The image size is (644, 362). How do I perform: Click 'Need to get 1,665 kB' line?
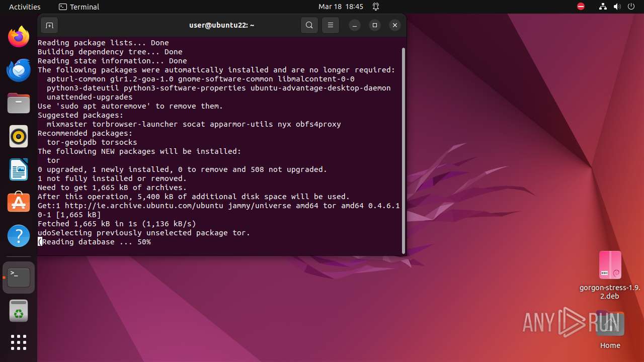112,188
